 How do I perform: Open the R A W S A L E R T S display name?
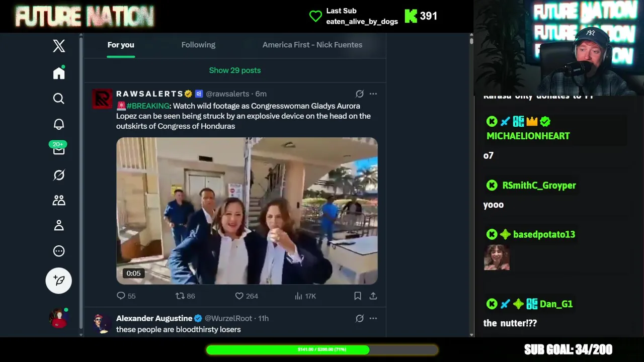149,94
